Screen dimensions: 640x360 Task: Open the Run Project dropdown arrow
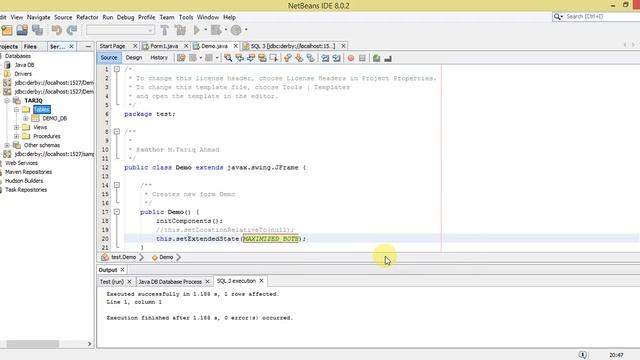(205, 30)
